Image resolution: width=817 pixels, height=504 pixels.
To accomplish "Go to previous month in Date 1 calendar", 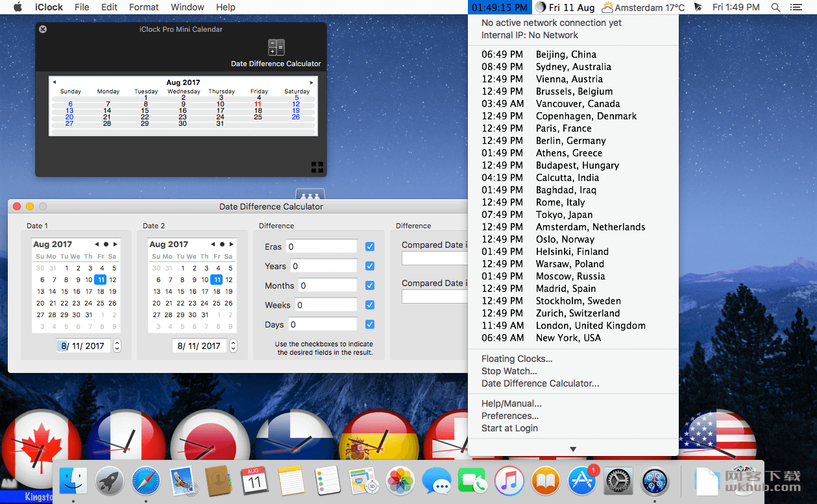I will click(96, 245).
